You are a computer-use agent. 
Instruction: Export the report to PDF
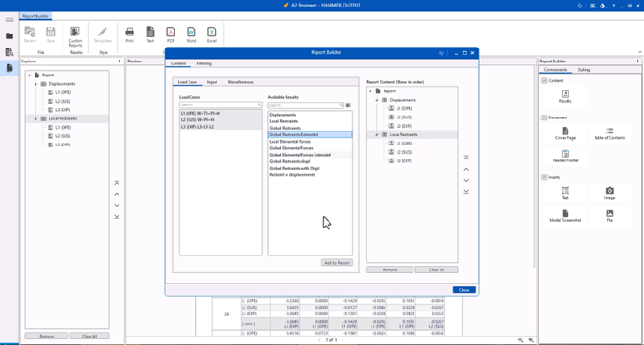coord(171,34)
